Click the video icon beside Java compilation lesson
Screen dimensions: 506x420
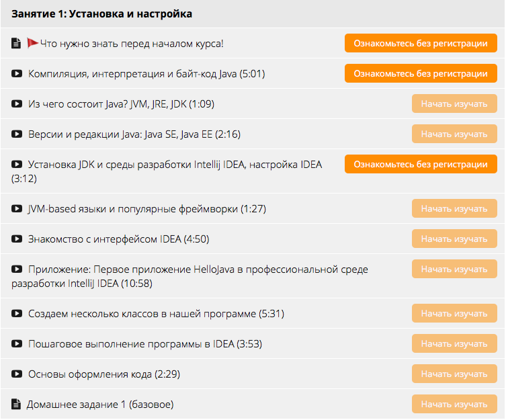pos(17,73)
